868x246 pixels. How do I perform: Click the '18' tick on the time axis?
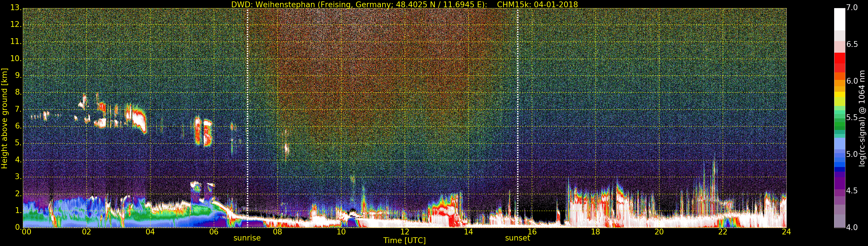click(x=596, y=232)
